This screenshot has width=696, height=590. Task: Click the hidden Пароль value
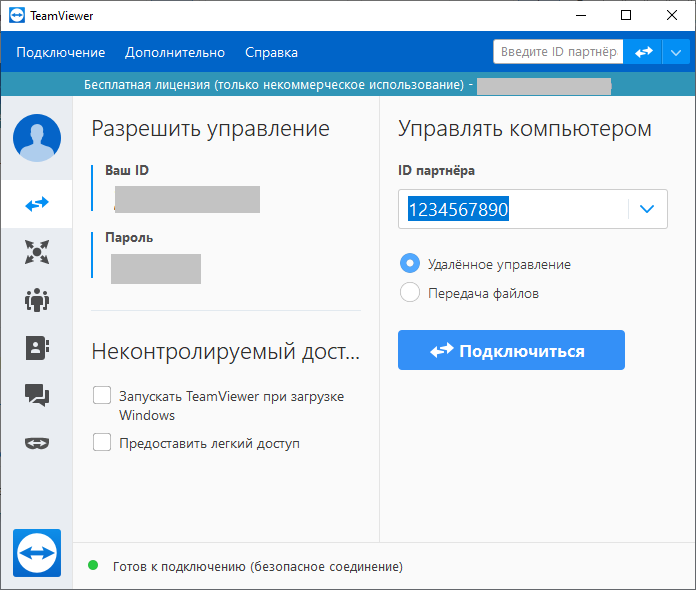156,269
